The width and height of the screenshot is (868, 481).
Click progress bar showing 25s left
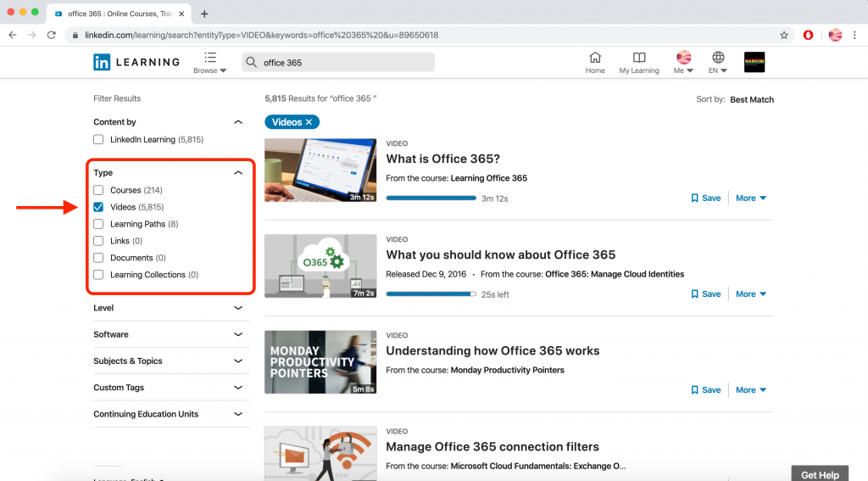431,294
